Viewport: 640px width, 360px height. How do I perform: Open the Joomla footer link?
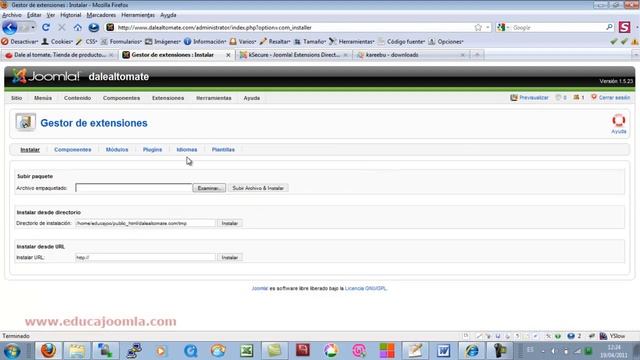(260, 289)
